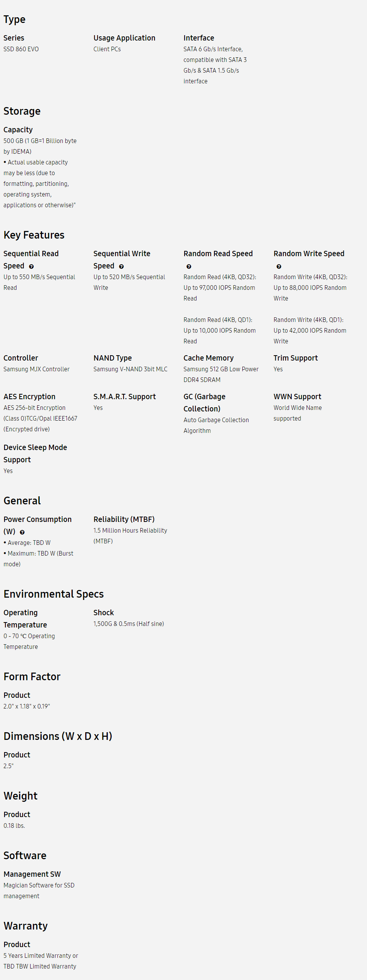
Task: Click the Magician Software for SSD text
Action: point(39,886)
